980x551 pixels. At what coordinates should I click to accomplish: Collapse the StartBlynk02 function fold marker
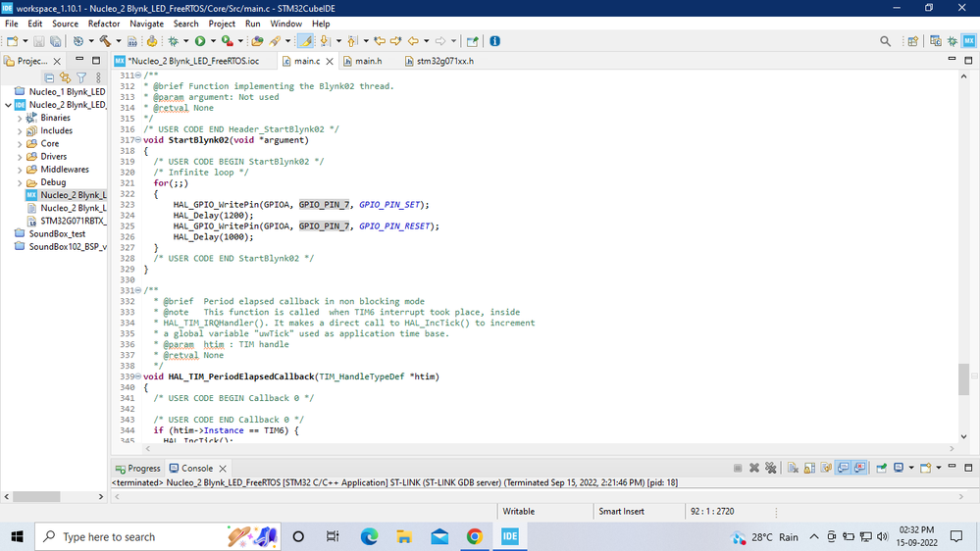138,140
